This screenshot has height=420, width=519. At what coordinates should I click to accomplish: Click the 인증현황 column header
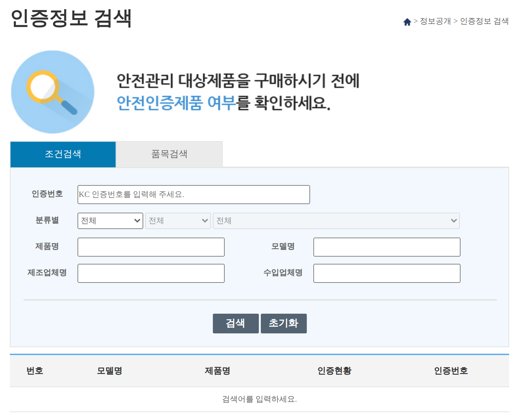tap(334, 371)
